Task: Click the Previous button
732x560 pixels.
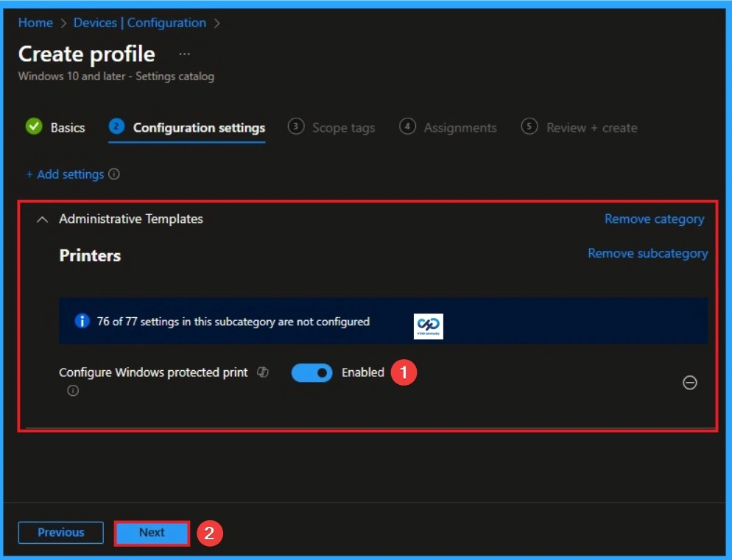Action: tap(60, 532)
